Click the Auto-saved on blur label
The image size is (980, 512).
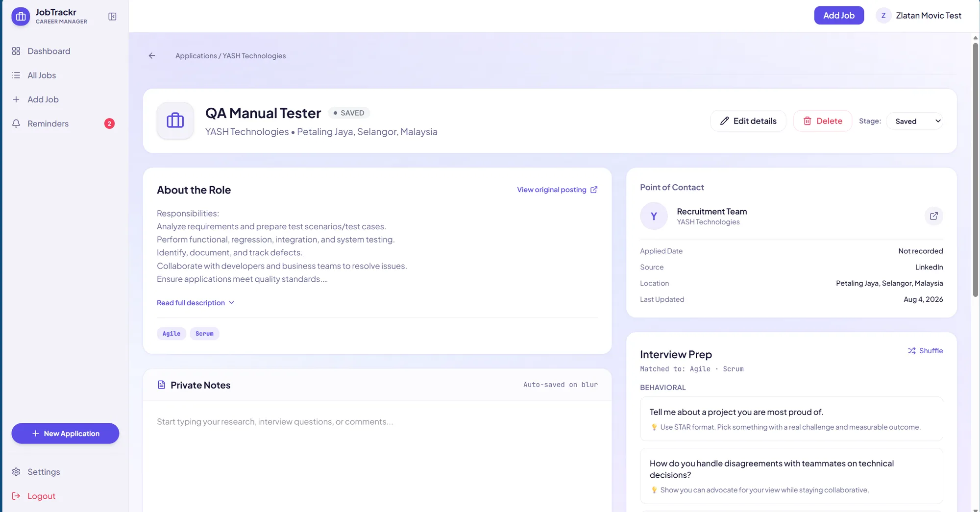pyautogui.click(x=561, y=385)
